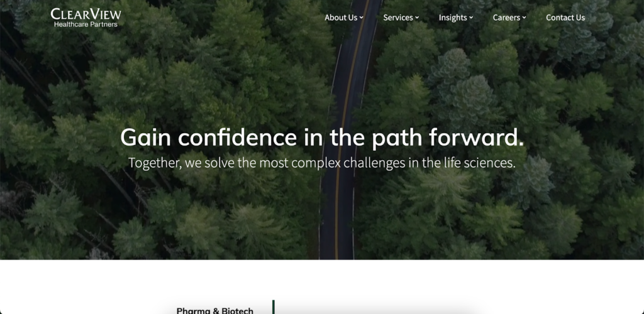Image resolution: width=644 pixels, height=314 pixels.
Task: Click the 'Together, we solve' subheading text
Action: 321,163
